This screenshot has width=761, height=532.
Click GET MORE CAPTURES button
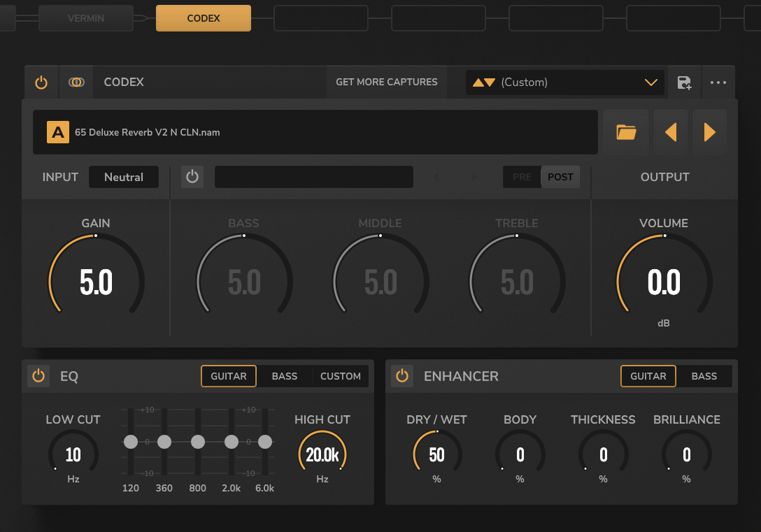(x=387, y=82)
